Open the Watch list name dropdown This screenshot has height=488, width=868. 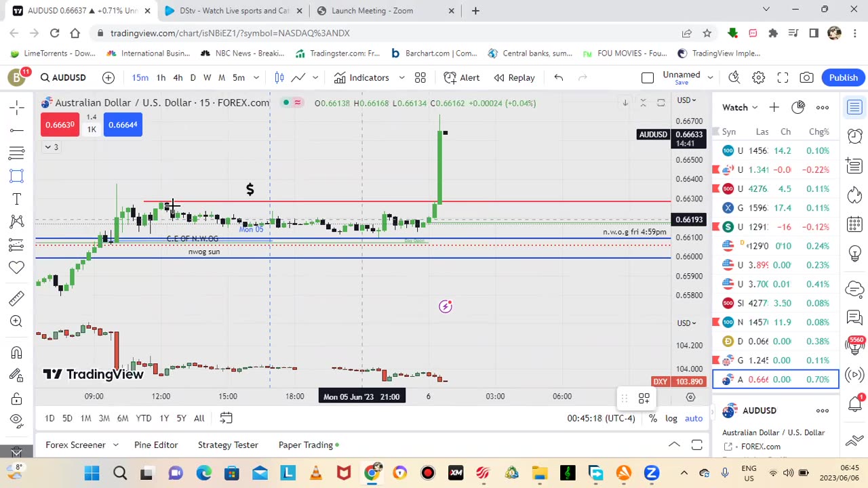click(741, 107)
